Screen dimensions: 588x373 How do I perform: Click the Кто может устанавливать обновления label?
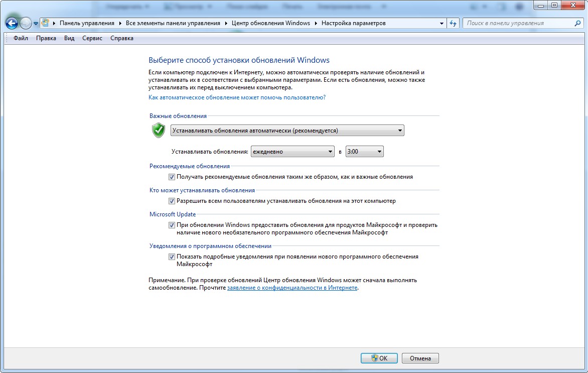(202, 190)
